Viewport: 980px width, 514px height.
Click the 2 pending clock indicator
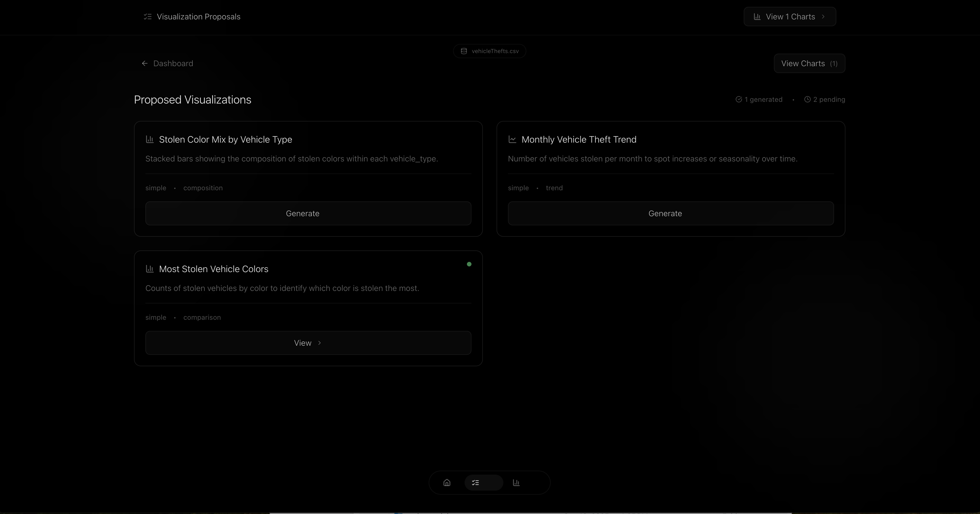807,99
